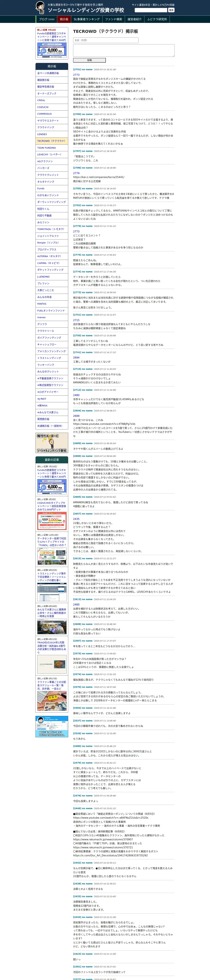The width and height of the screenshot is (210, 980).
Task: Open the 運営者紹介 tab
Action: point(135,19)
